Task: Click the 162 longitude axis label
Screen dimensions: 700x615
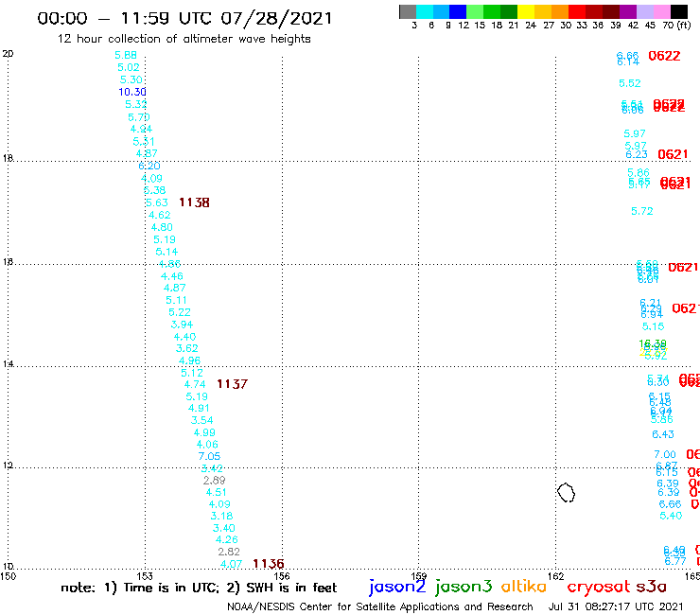Action: click(x=555, y=576)
